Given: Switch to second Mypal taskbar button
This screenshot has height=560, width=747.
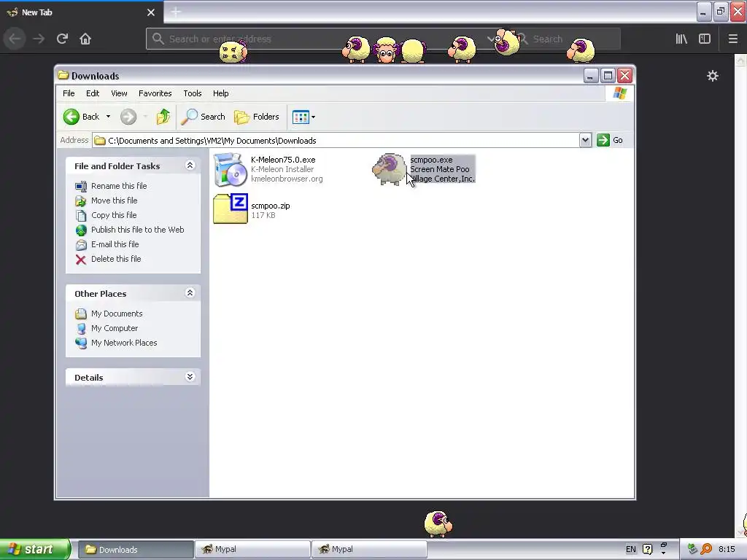Looking at the screenshot, I should [x=368, y=549].
